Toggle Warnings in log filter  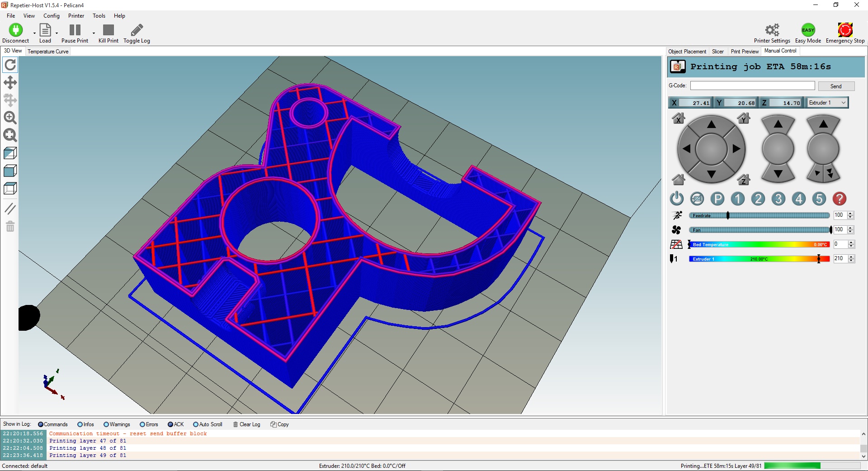[117, 424]
